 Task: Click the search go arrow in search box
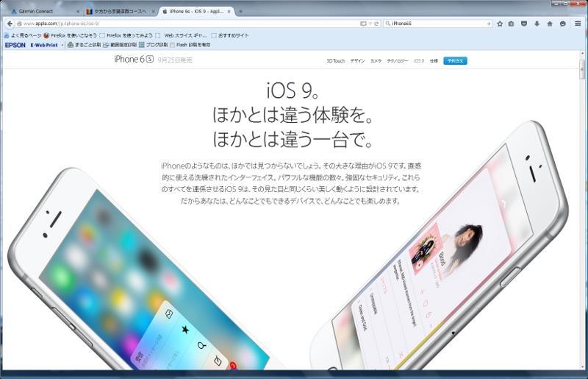tap(488, 24)
